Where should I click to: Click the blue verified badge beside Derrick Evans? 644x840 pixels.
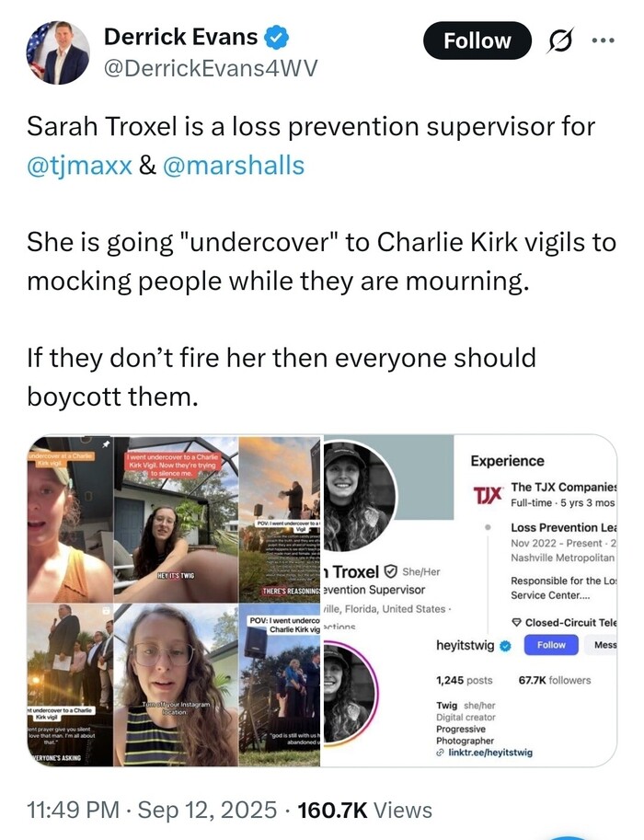coord(278,37)
